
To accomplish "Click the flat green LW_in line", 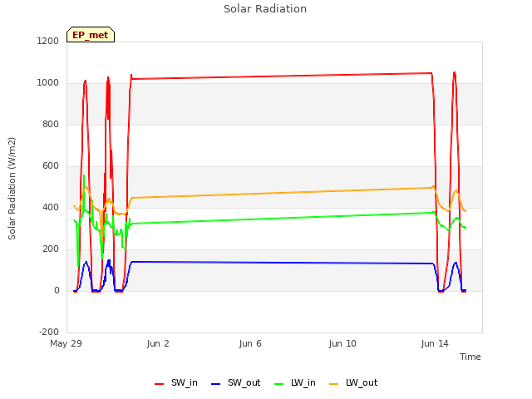I will pyautogui.click(x=282, y=218).
